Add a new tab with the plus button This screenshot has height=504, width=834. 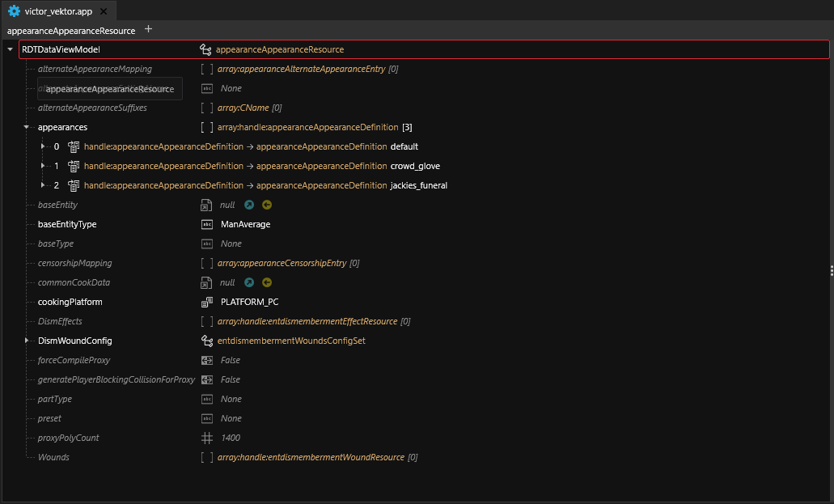[x=148, y=29]
